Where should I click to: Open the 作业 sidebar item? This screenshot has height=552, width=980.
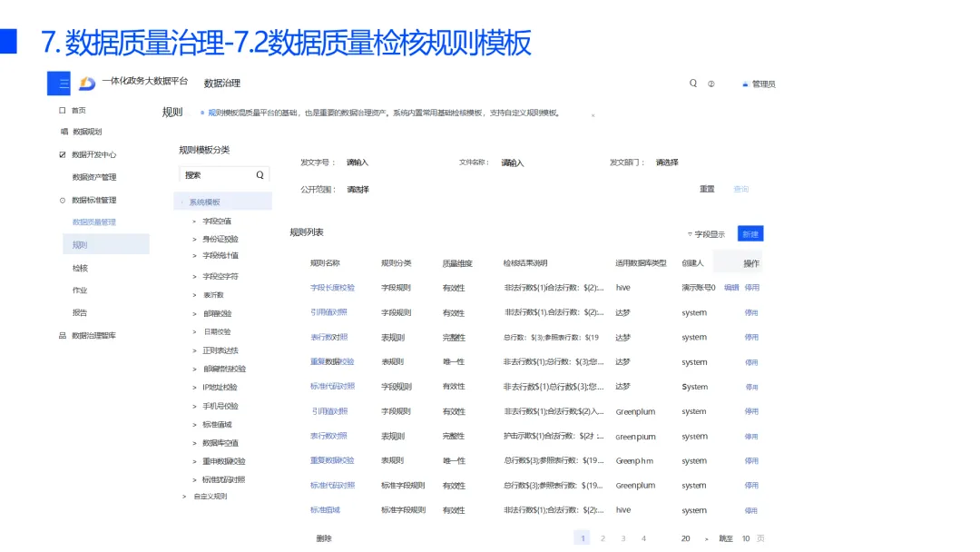(x=80, y=290)
